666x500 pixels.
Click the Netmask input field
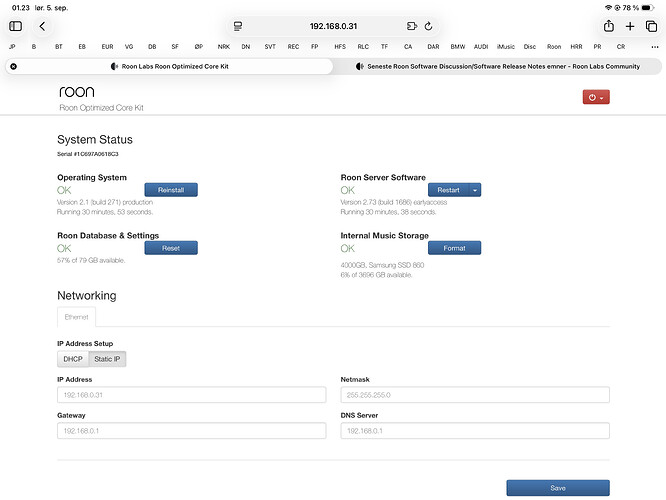click(475, 395)
